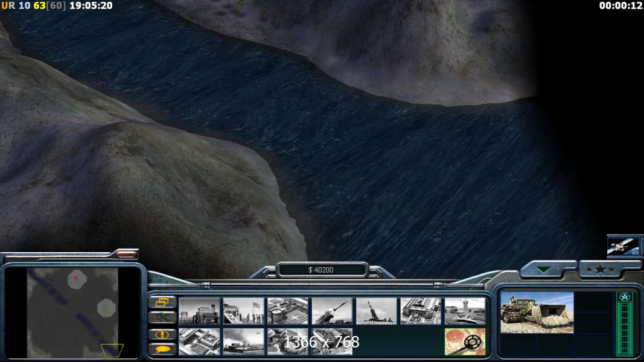Image resolution: width=644 pixels, height=362 pixels.
Task: Build the Strategy Center
Action: pyautogui.click(x=199, y=341)
